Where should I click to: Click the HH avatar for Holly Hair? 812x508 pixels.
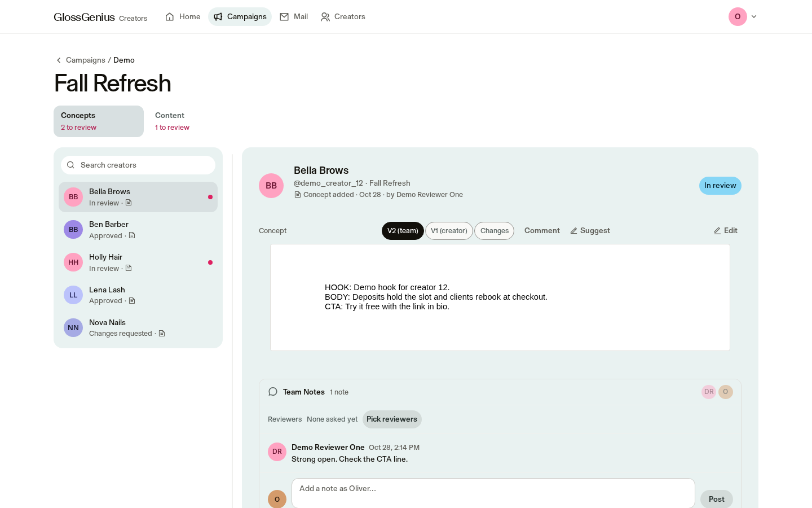pyautogui.click(x=73, y=262)
